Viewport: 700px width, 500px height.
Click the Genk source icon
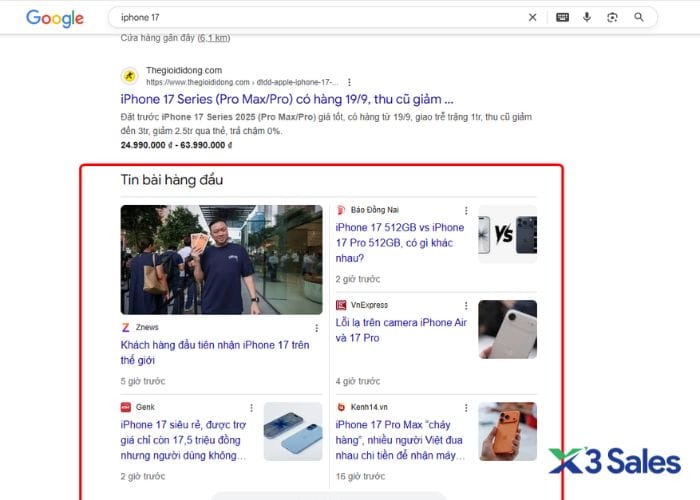(126, 407)
